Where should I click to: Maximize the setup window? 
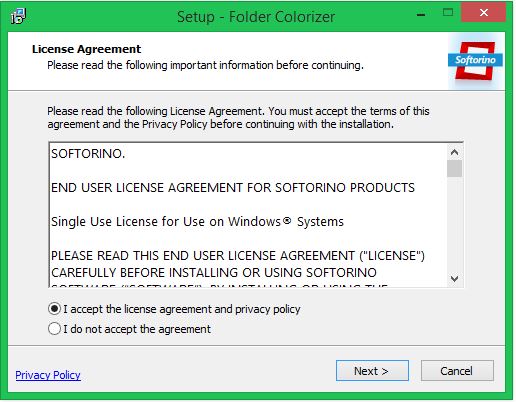click(448, 13)
